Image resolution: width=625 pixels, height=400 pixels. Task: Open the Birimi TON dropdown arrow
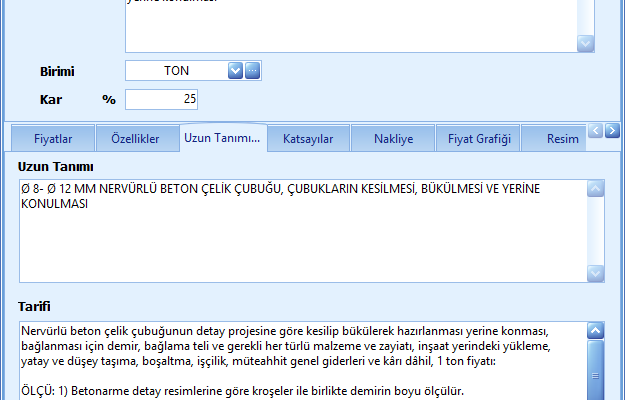point(235,71)
